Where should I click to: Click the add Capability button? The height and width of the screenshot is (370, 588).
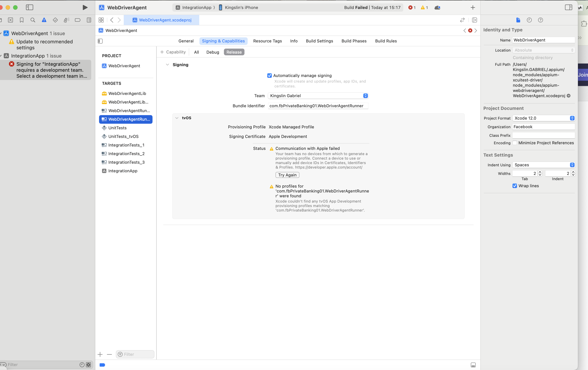pos(173,52)
